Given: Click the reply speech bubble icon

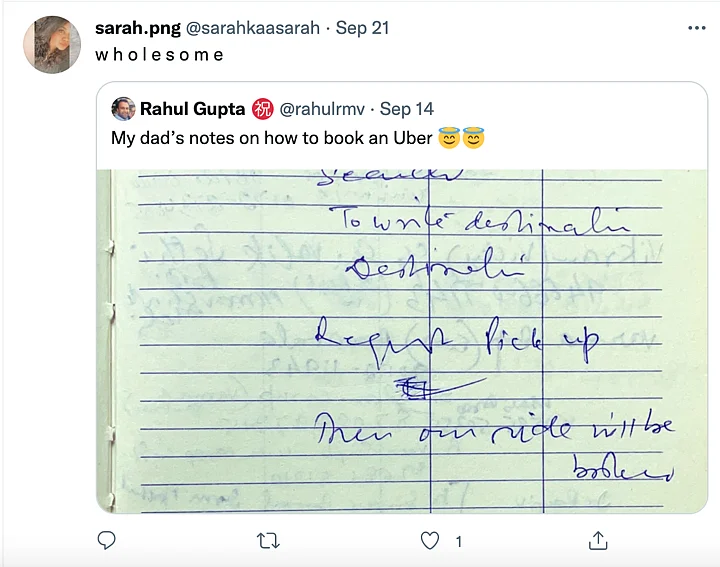Looking at the screenshot, I should pyautogui.click(x=106, y=541).
